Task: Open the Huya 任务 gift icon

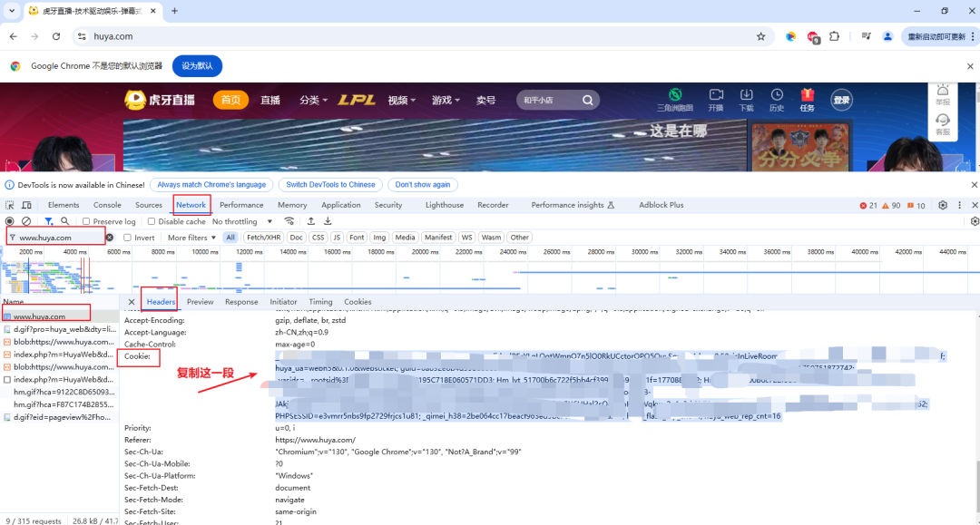Action: pos(807,99)
